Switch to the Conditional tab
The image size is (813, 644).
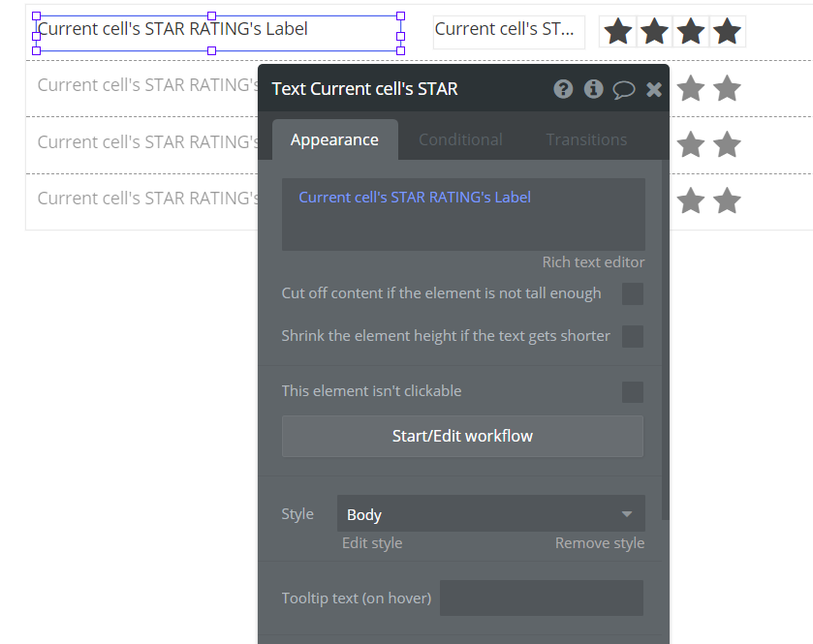click(460, 139)
